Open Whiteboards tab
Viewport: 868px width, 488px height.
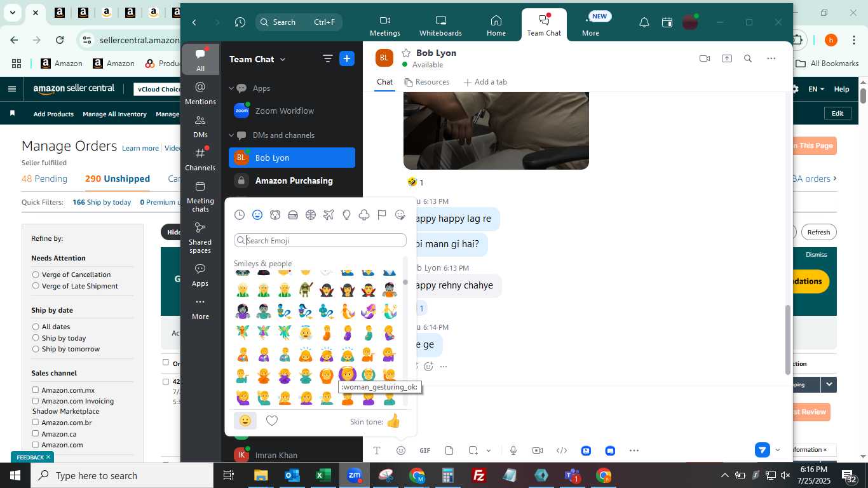coord(440,25)
